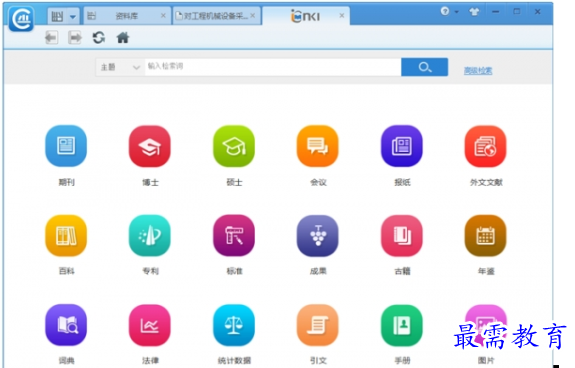Open the 外文文献 foreign literature icon
Image resolution: width=575 pixels, height=368 pixels.
coord(486,146)
